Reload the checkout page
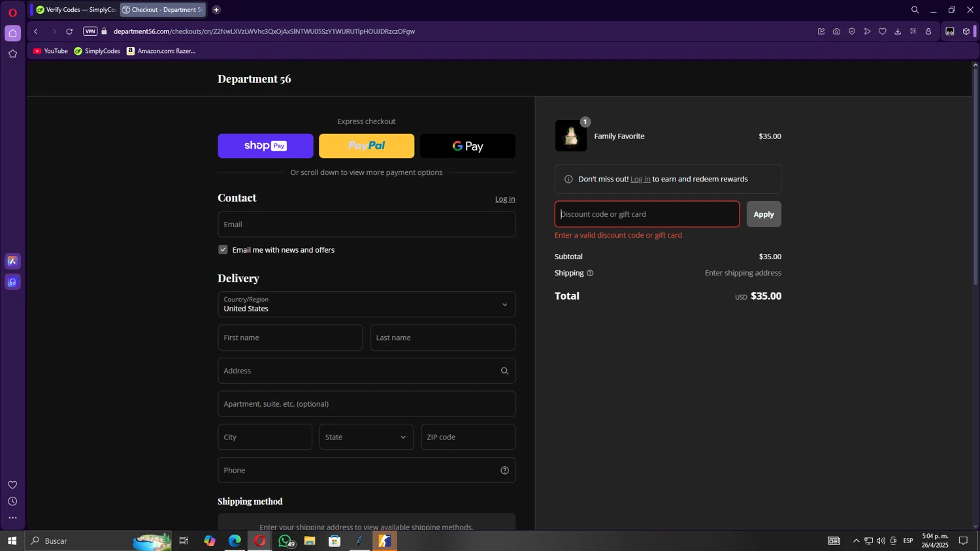Screen dimensions: 980x551 [69, 31]
